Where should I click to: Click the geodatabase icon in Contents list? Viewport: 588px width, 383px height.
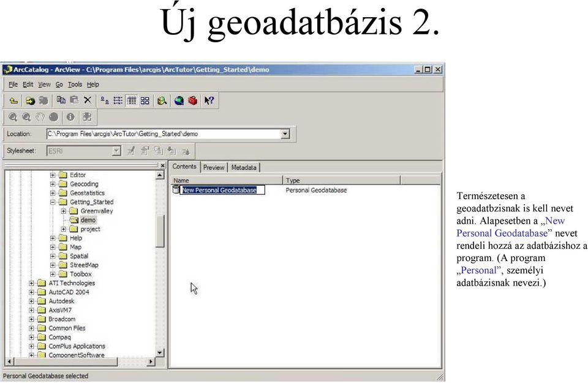click(x=176, y=190)
